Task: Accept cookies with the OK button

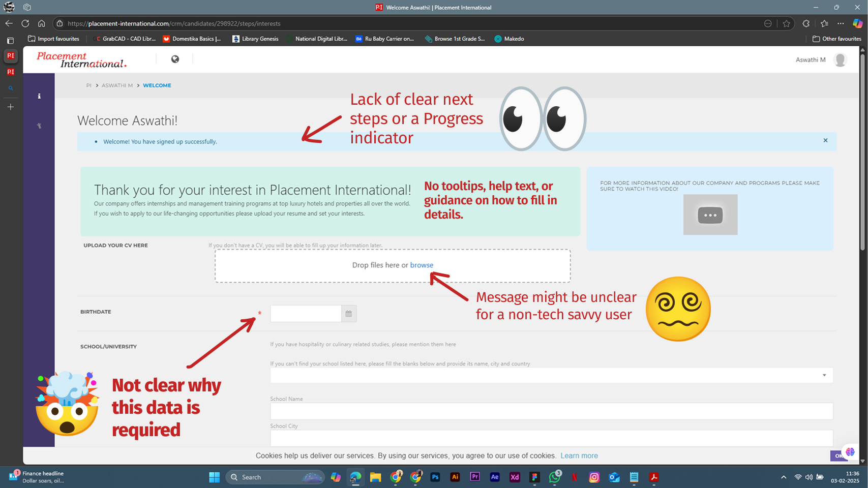Action: tap(838, 455)
